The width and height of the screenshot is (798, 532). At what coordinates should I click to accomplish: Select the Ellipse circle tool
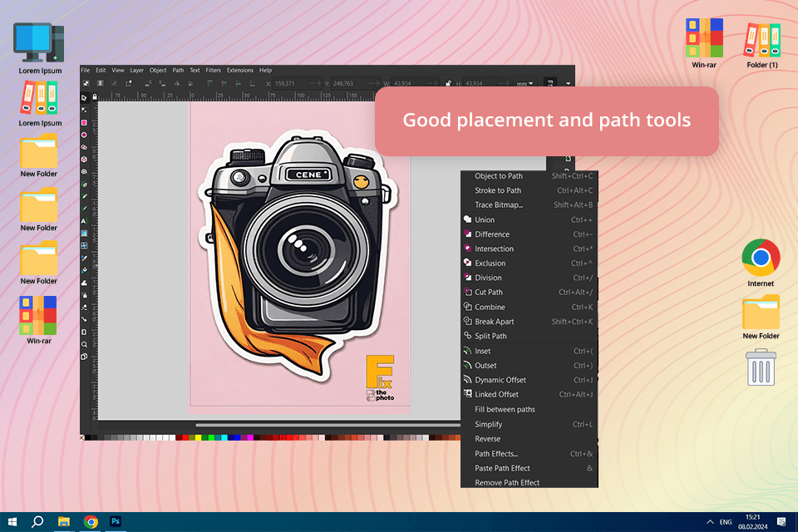84,135
